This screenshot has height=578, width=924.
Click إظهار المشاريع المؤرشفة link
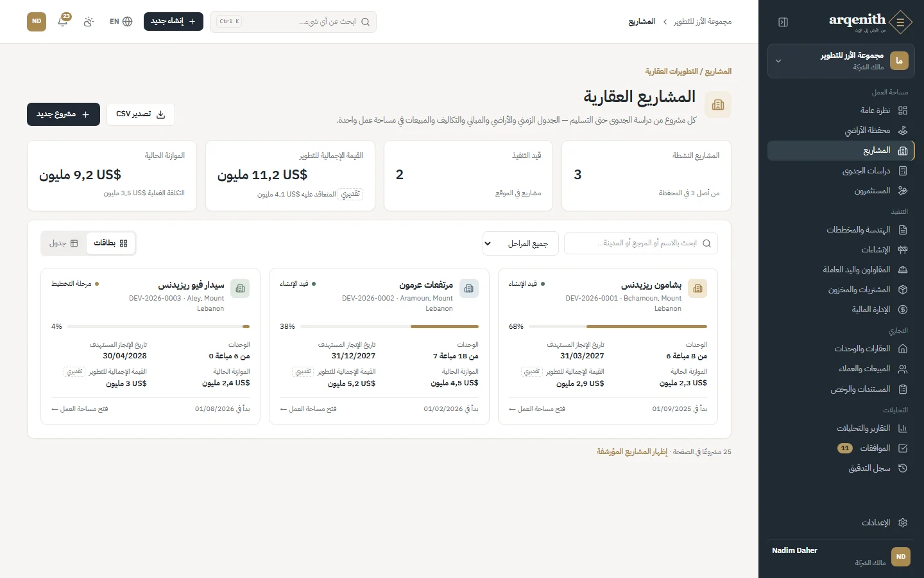[x=632, y=452]
